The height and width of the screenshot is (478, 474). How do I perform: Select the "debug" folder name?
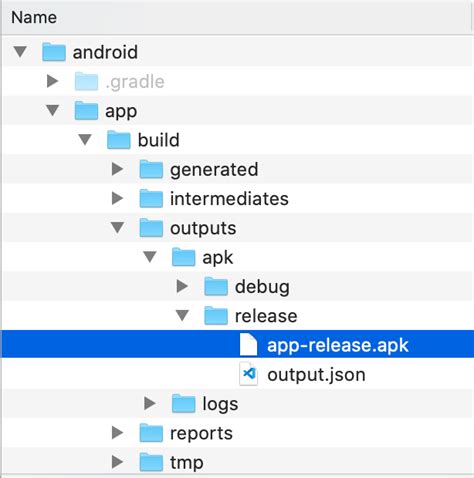click(262, 287)
